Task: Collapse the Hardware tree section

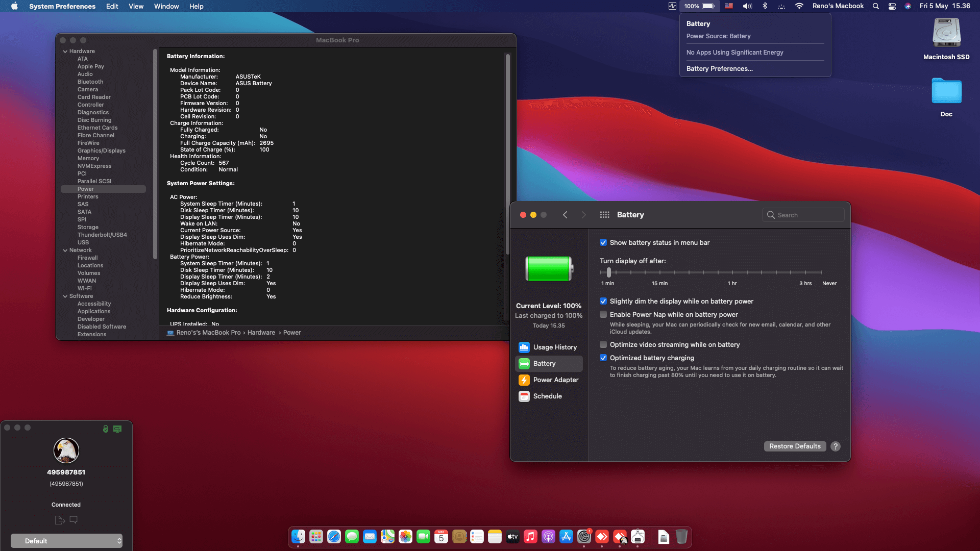Action: pyautogui.click(x=65, y=52)
